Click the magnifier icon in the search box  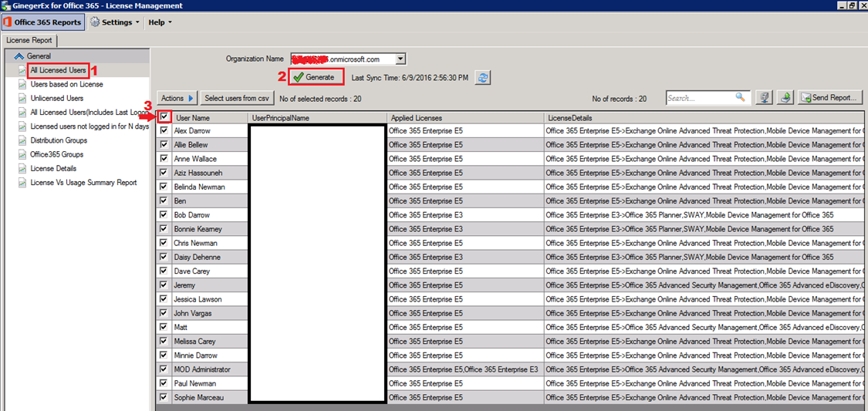[x=740, y=97]
